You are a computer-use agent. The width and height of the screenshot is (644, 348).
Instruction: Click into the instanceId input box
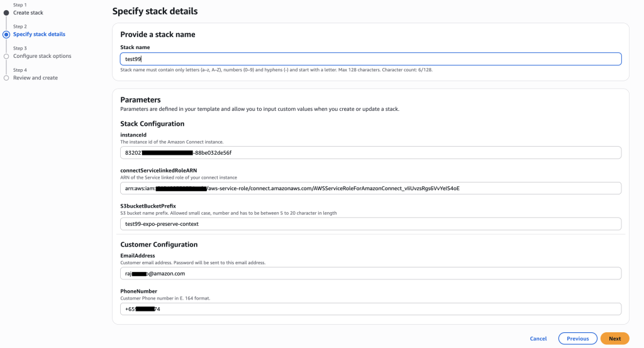click(370, 153)
